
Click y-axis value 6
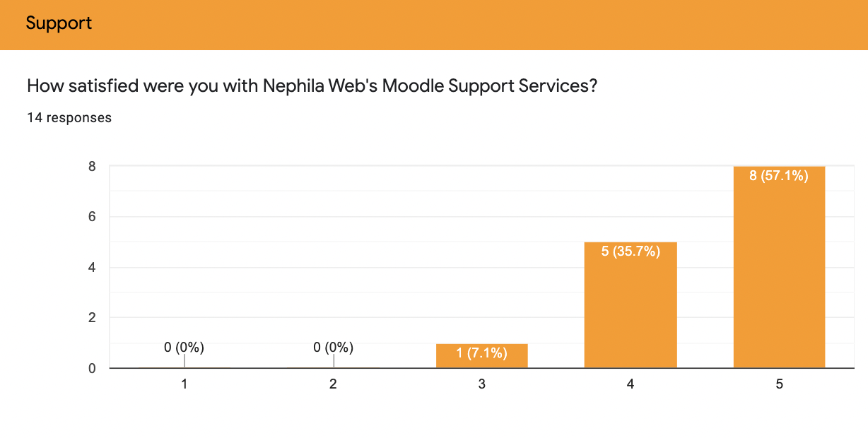click(x=92, y=217)
